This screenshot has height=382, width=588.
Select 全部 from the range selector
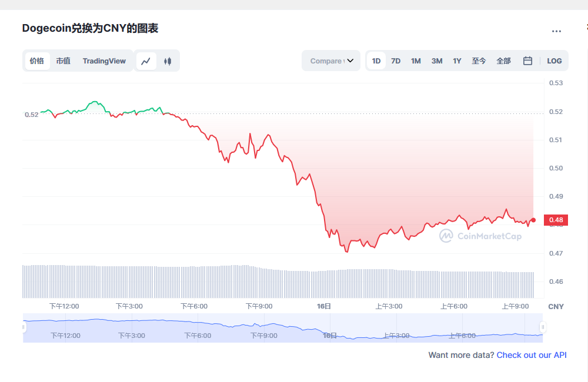[503, 61]
